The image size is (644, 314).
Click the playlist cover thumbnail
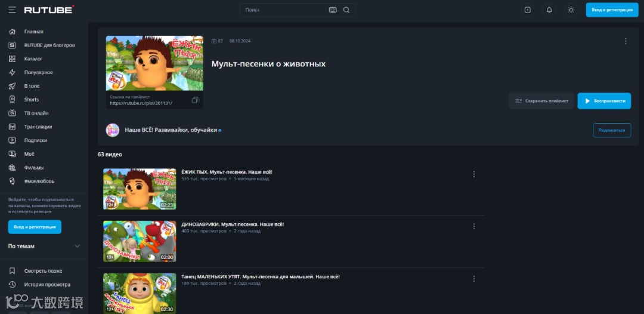[x=154, y=63]
